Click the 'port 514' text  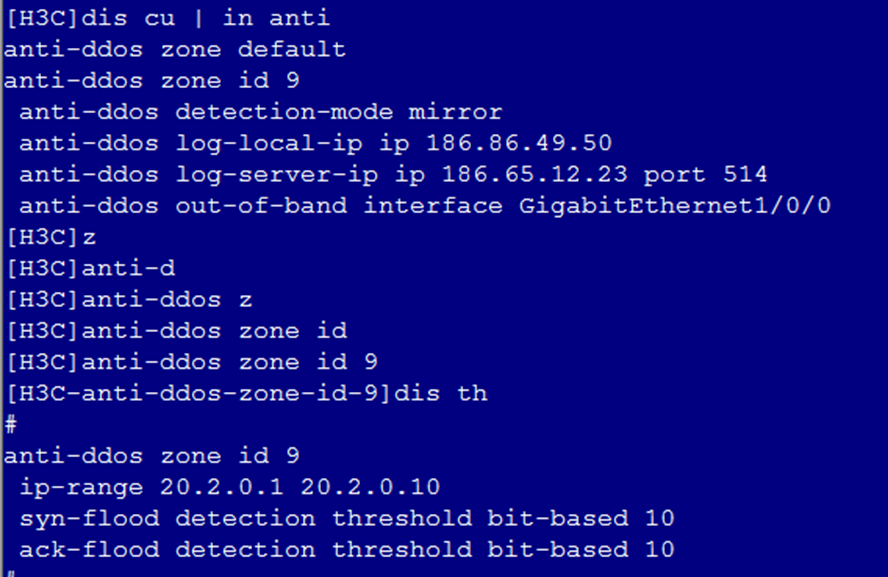tap(705, 174)
